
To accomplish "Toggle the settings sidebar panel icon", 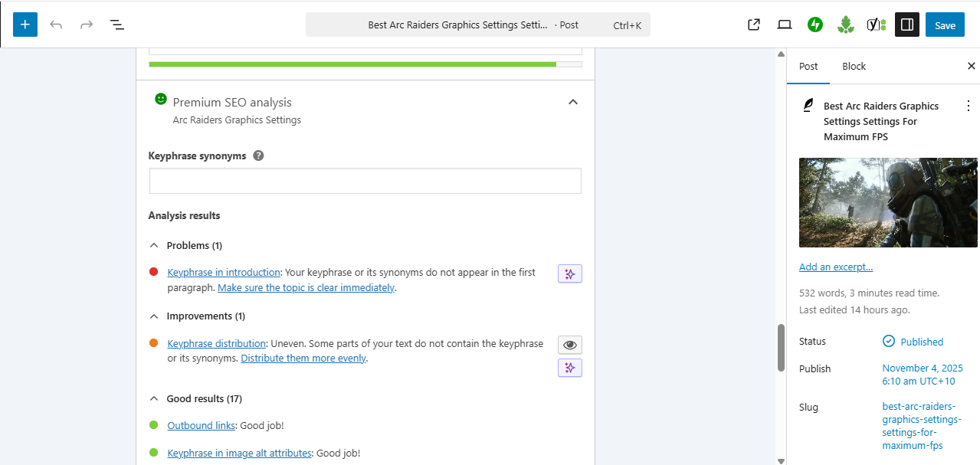I will [907, 25].
